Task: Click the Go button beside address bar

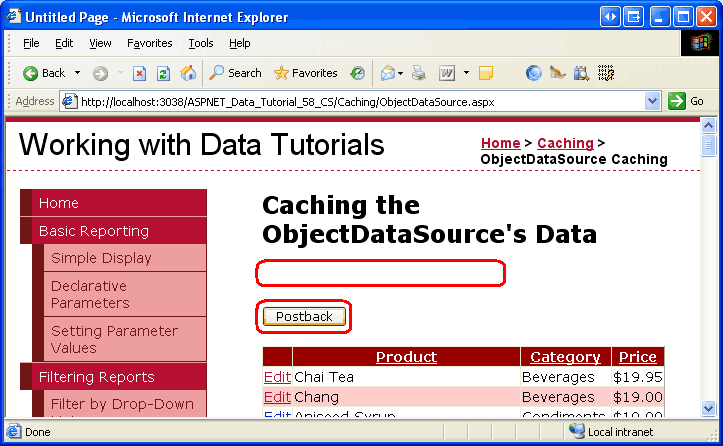Action: [686, 101]
